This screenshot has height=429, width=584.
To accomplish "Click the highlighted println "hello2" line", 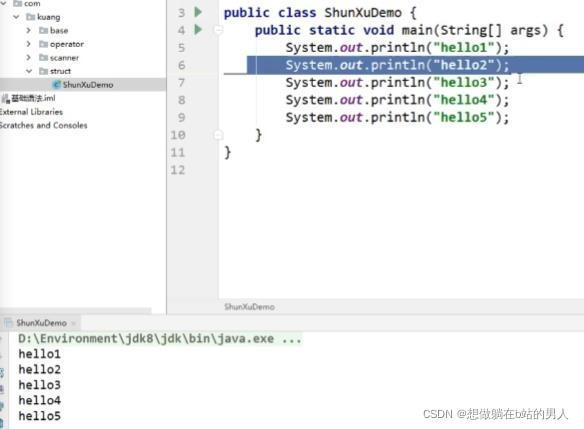I will (397, 65).
